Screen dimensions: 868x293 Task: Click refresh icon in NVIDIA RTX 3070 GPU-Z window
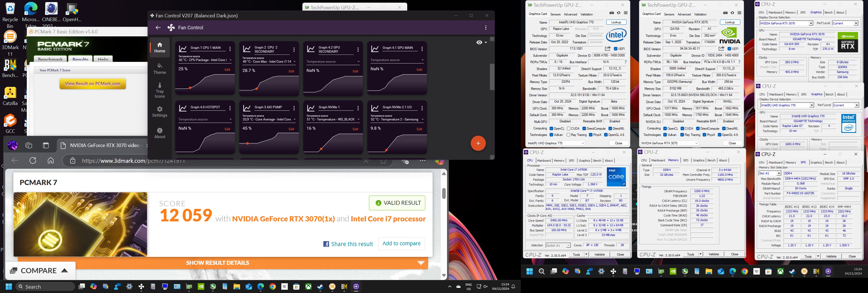[732, 13]
